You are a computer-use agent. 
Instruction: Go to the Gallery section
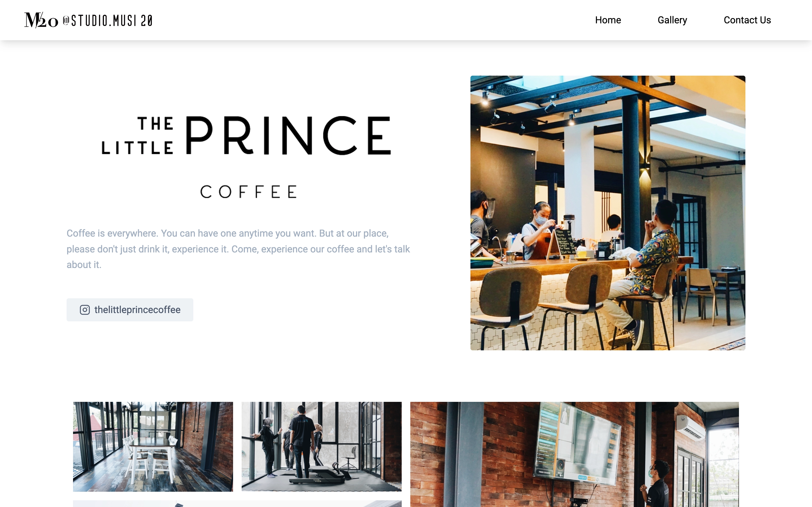click(672, 20)
